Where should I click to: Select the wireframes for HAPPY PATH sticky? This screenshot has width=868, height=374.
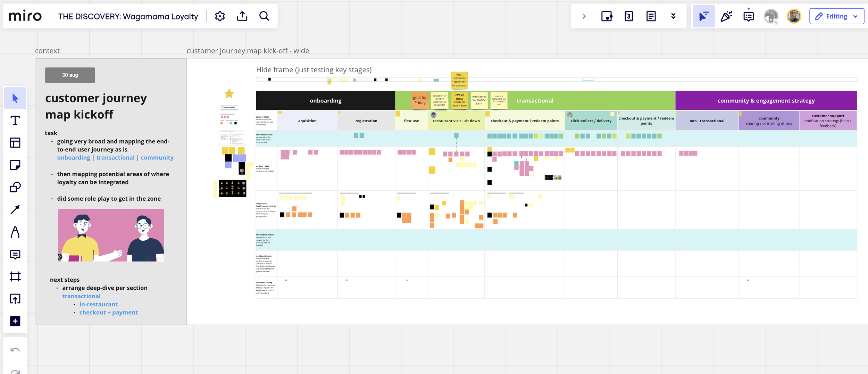(x=479, y=100)
